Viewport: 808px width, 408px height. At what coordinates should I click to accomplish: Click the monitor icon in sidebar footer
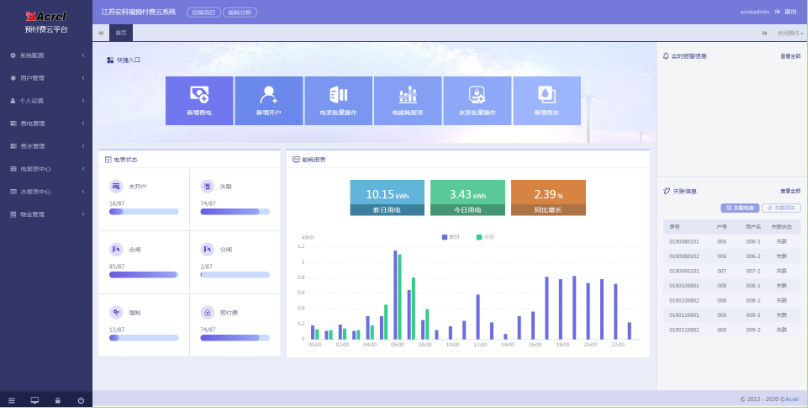34,400
